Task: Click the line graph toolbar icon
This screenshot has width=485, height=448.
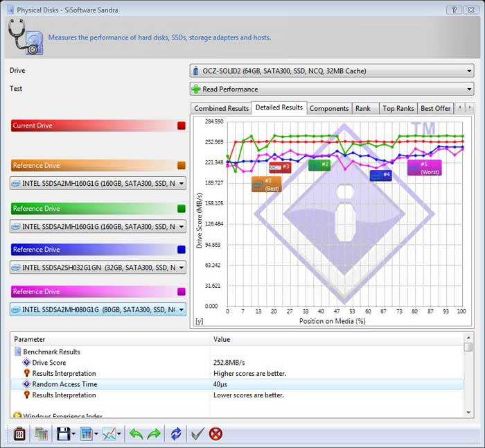Action: [x=109, y=433]
